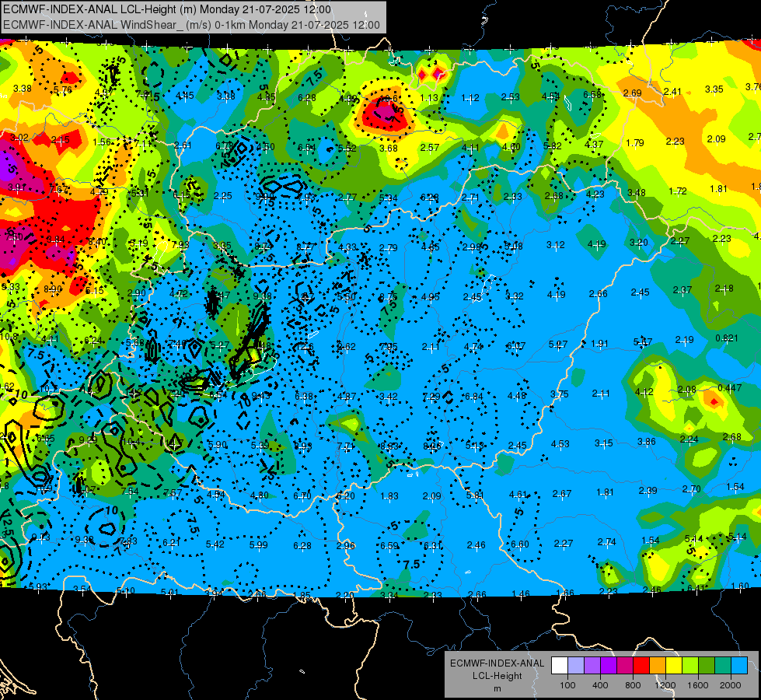The height and width of the screenshot is (700, 761).
Task: Click the map value '4.80'
Action: click(x=259, y=495)
